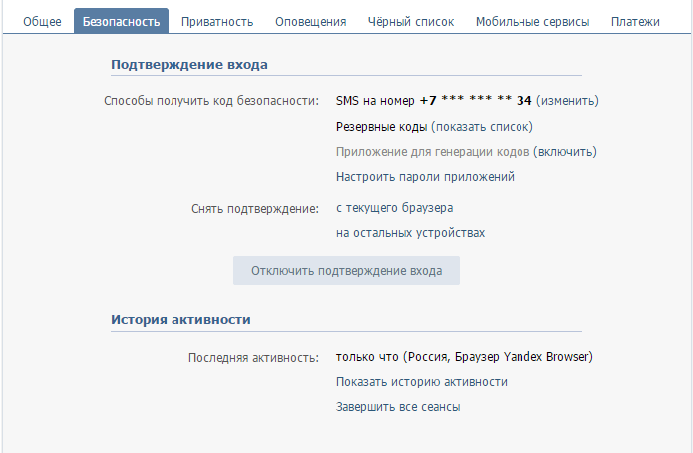This screenshot has height=453, width=693.
Task: Switch to Мобильные сервисы tab
Action: point(533,22)
